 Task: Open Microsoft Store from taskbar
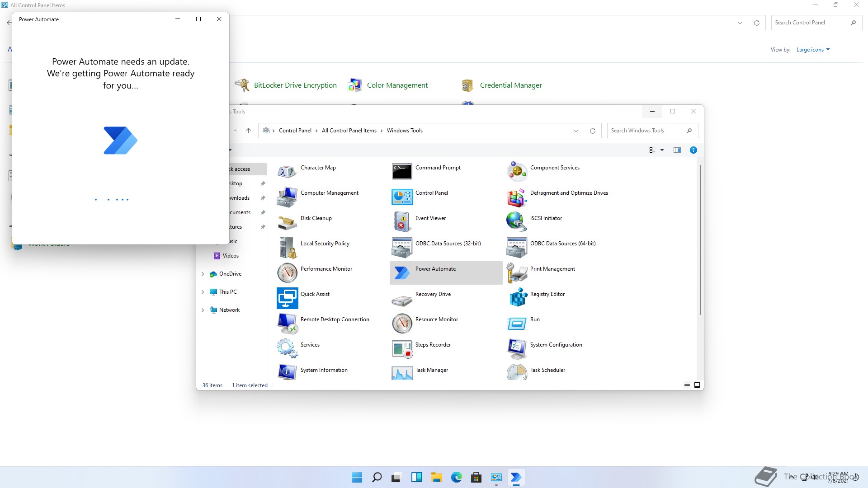[x=476, y=477]
